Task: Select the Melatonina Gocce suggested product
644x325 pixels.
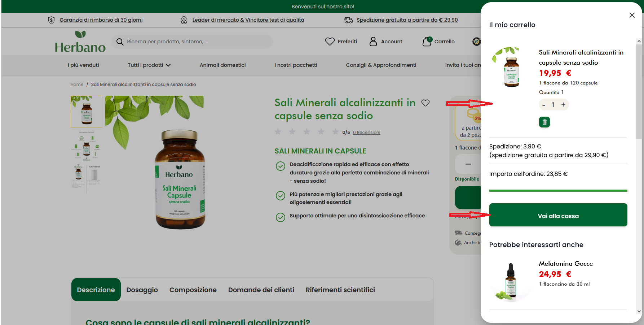Action: (565, 264)
